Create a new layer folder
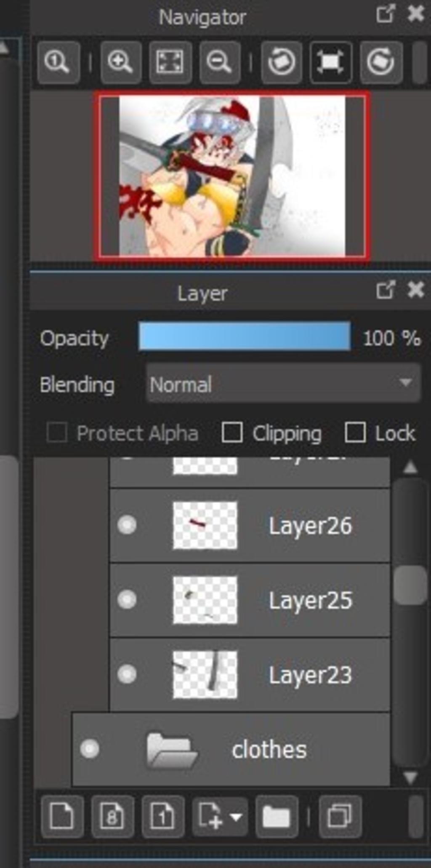 tap(277, 816)
